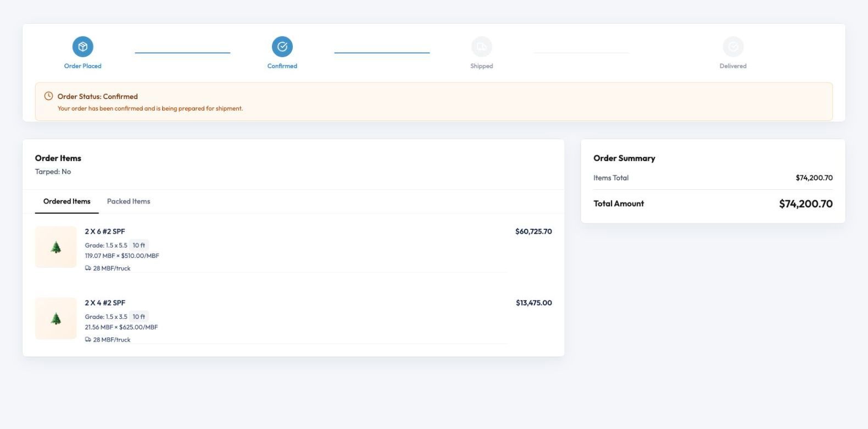Screen dimensions: 868x429
Task: Click the order confirmed shipment message text
Action: coord(150,108)
